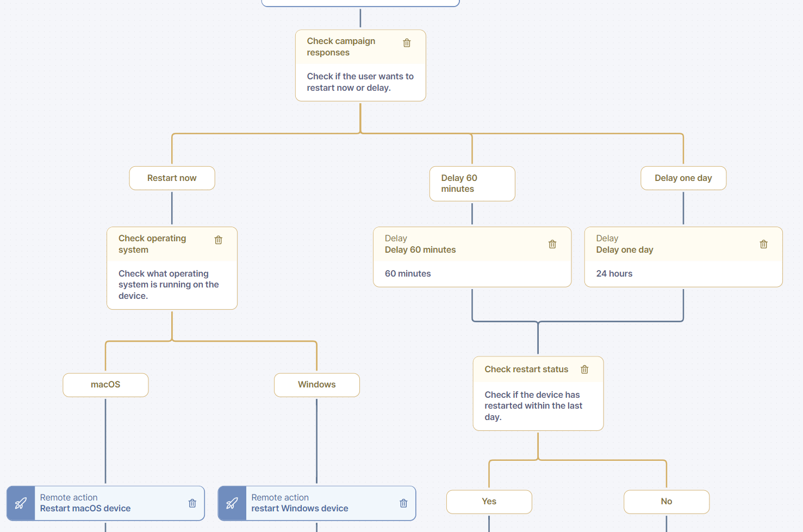Delete the Check operating system node
This screenshot has height=532, width=803.
click(219, 240)
